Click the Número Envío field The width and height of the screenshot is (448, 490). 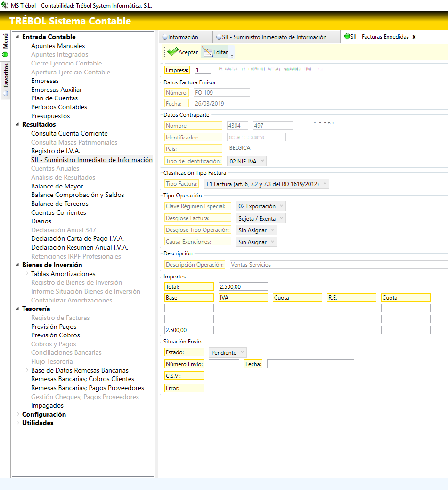pyautogui.click(x=224, y=364)
